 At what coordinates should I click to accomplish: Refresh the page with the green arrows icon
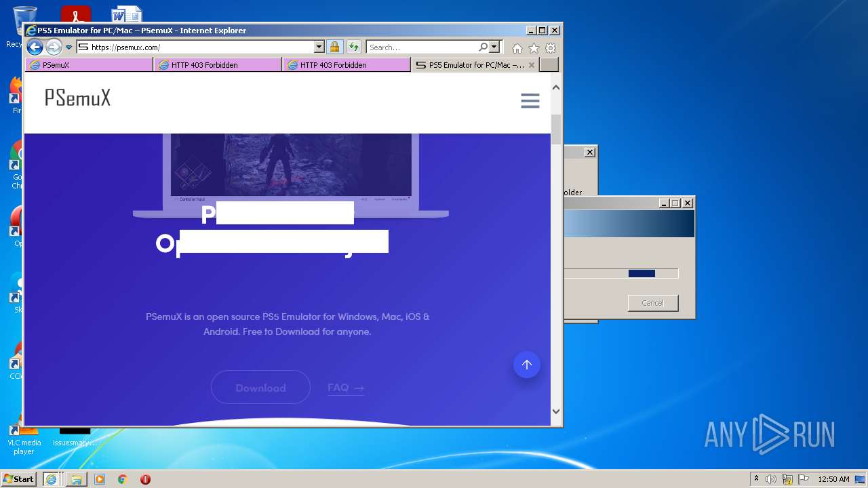[x=353, y=47]
